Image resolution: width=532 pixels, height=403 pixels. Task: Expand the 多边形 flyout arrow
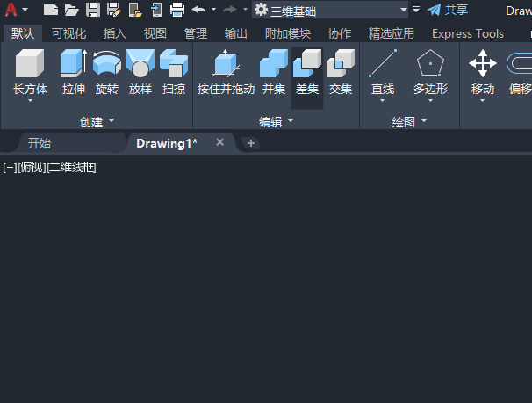tap(430, 100)
